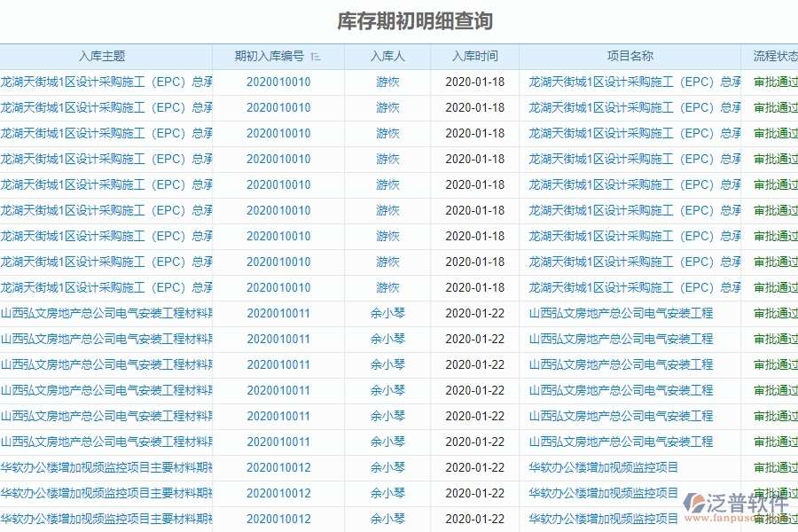Click the 入库人 column header

[x=387, y=56]
